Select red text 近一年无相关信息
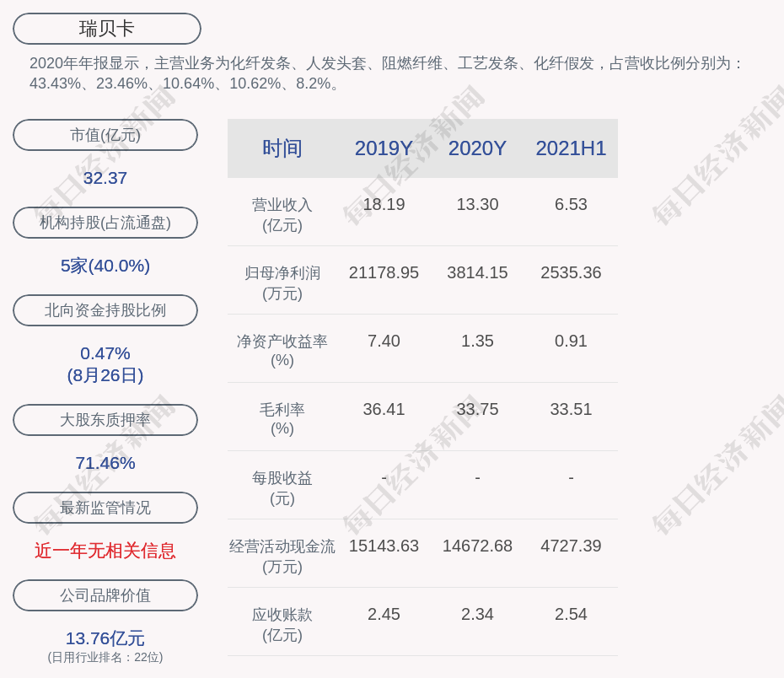The image size is (784, 678). click(x=105, y=551)
